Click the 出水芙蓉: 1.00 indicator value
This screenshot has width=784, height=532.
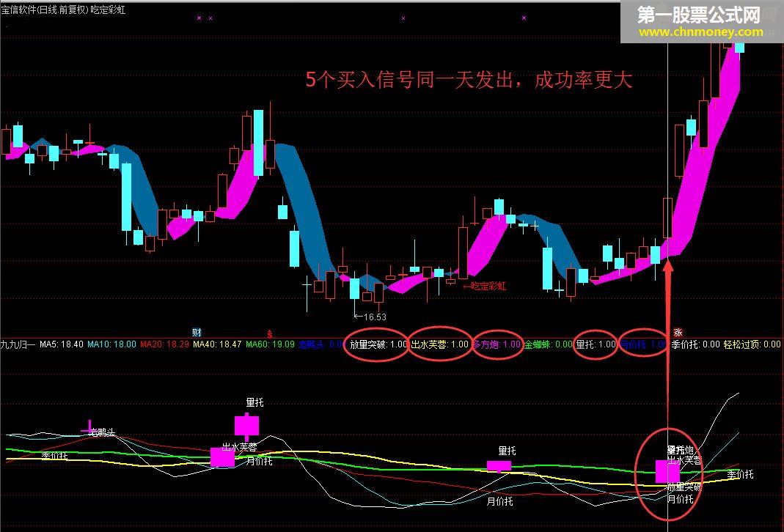pyautogui.click(x=439, y=344)
